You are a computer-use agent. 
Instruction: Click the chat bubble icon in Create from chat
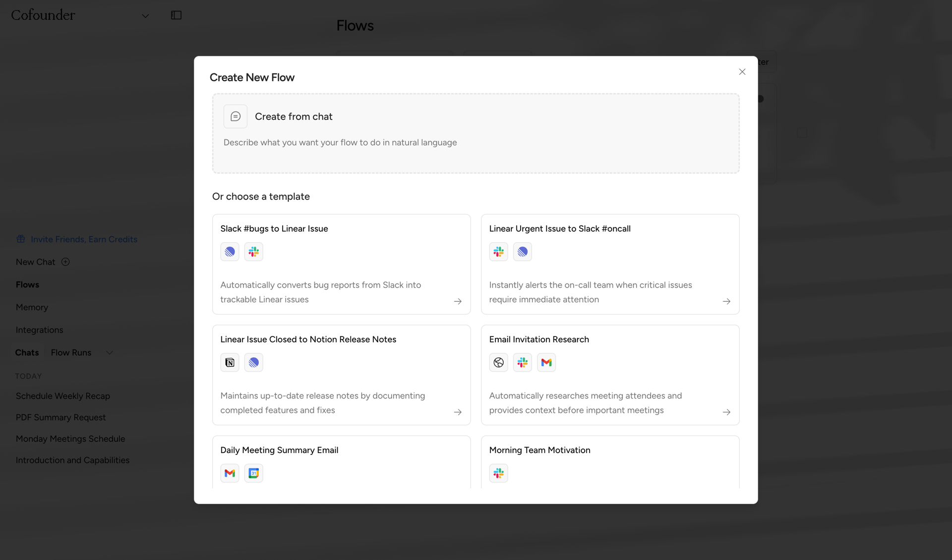[236, 116]
